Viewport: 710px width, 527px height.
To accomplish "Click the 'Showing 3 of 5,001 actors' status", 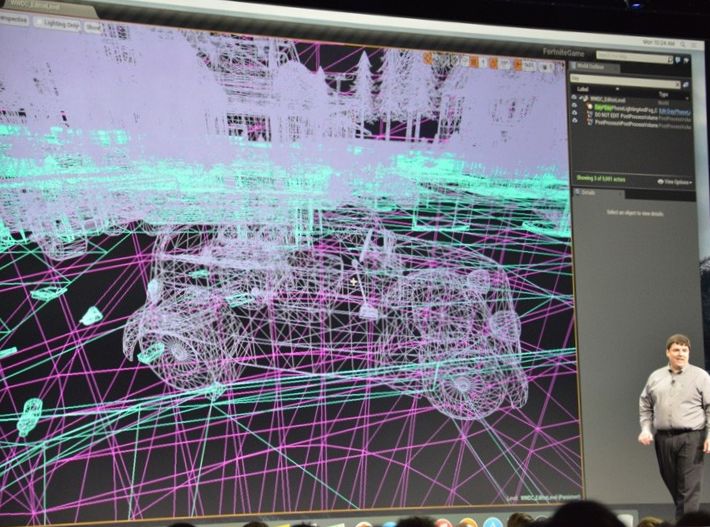I will 601,179.
